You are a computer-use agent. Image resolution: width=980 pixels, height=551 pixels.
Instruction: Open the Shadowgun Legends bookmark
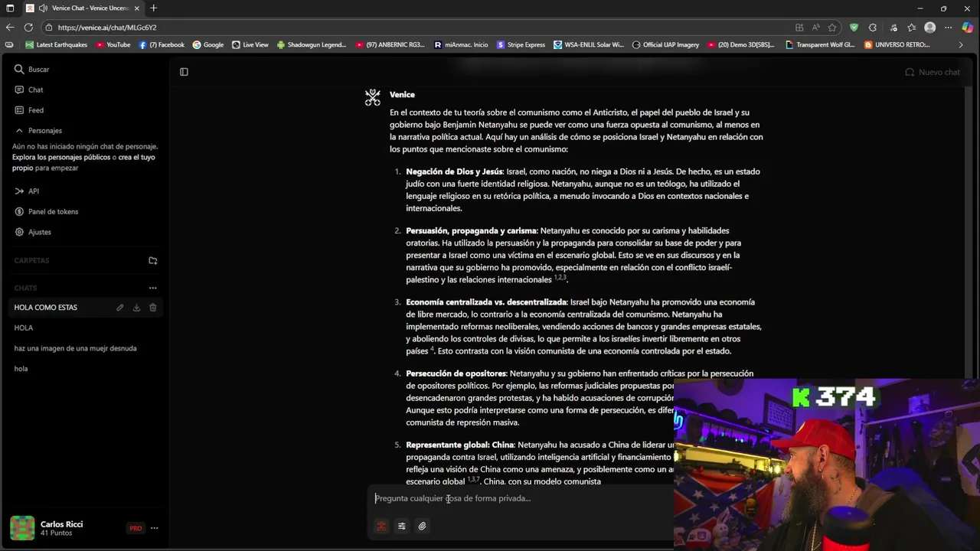click(312, 45)
